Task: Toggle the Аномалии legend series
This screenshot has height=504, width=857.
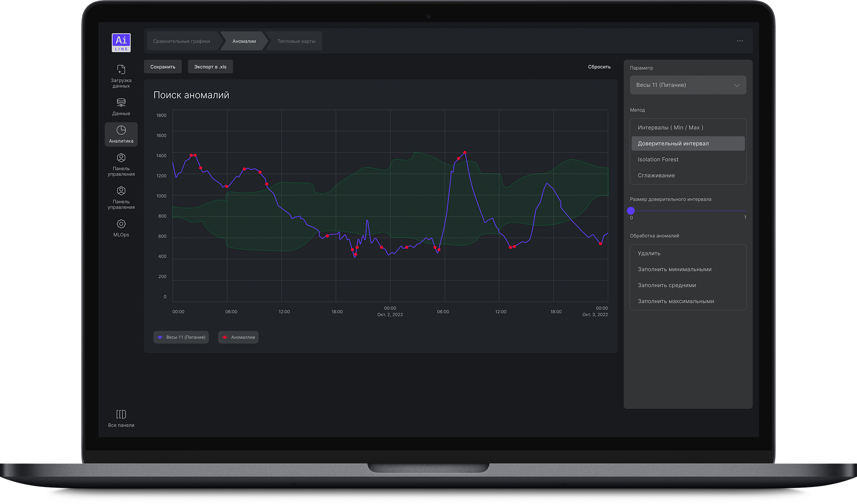Action: point(239,337)
